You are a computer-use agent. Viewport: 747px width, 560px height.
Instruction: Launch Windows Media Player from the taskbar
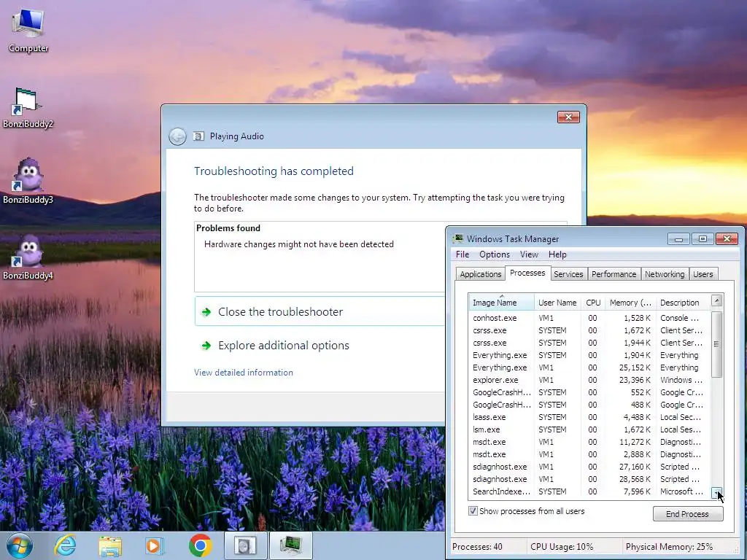[x=154, y=545]
